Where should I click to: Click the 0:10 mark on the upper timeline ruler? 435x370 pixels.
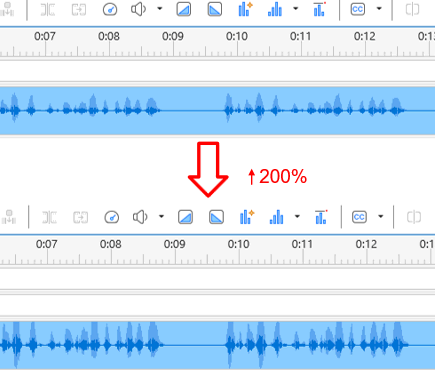pyautogui.click(x=237, y=36)
